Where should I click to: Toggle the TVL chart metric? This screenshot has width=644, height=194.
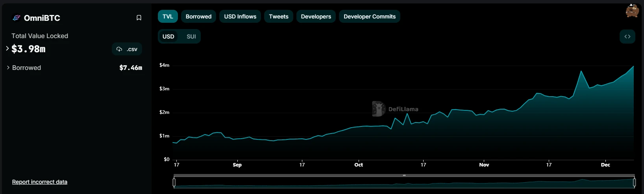[x=168, y=16]
